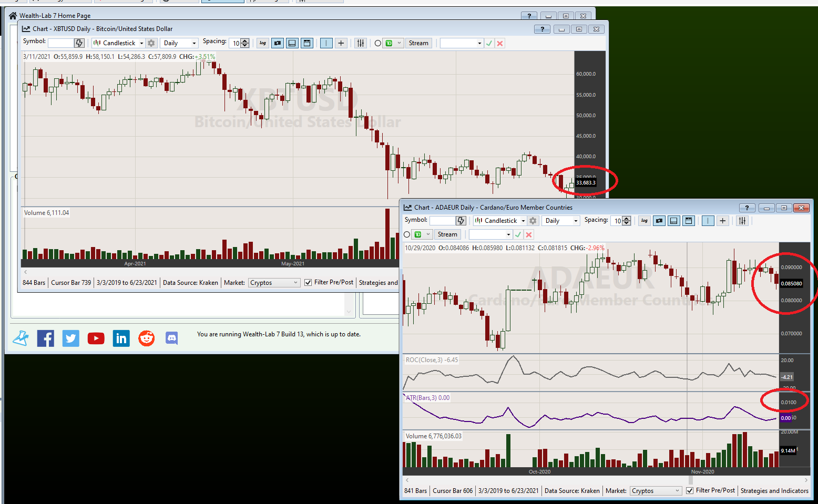
Task: Uncheck Filter Pre/Post in XBTUSD window
Action: point(308,283)
